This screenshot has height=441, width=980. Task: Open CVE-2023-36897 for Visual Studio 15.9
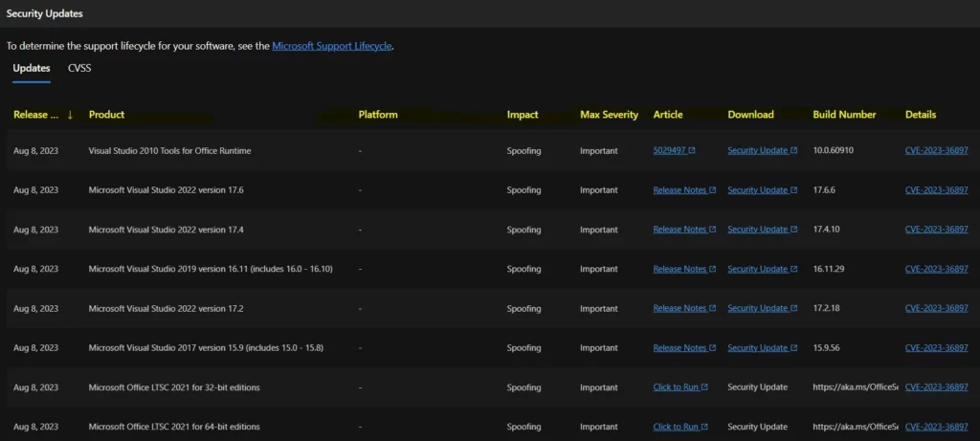[936, 347]
